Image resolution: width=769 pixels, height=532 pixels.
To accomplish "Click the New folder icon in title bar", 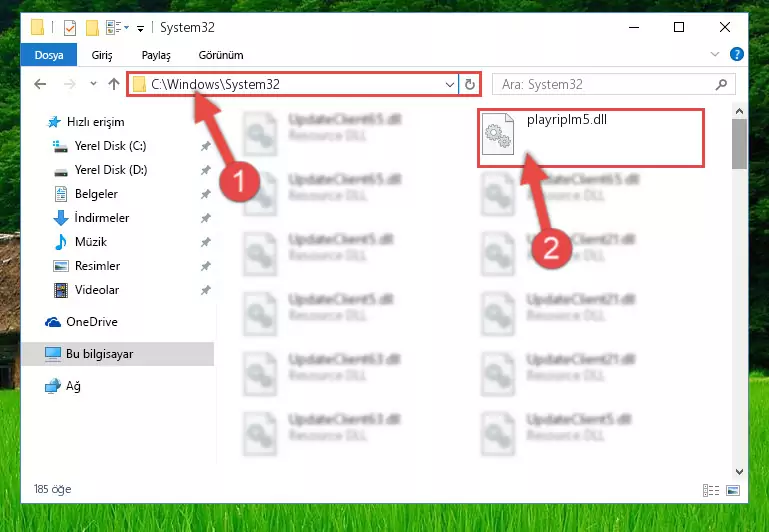I will point(92,27).
